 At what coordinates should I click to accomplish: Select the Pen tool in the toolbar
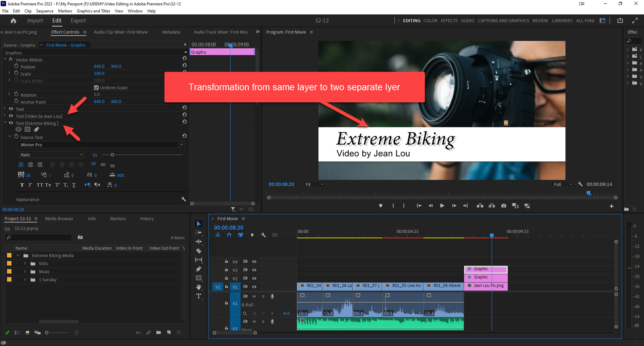point(199,269)
